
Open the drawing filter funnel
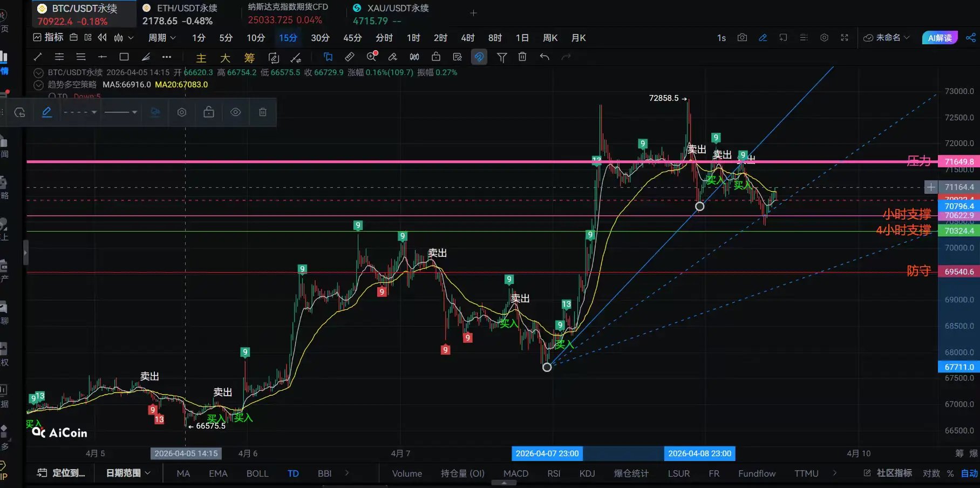pos(502,57)
